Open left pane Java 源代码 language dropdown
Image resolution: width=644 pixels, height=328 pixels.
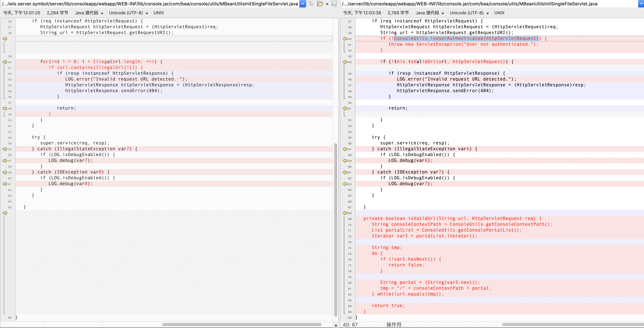tap(89, 13)
